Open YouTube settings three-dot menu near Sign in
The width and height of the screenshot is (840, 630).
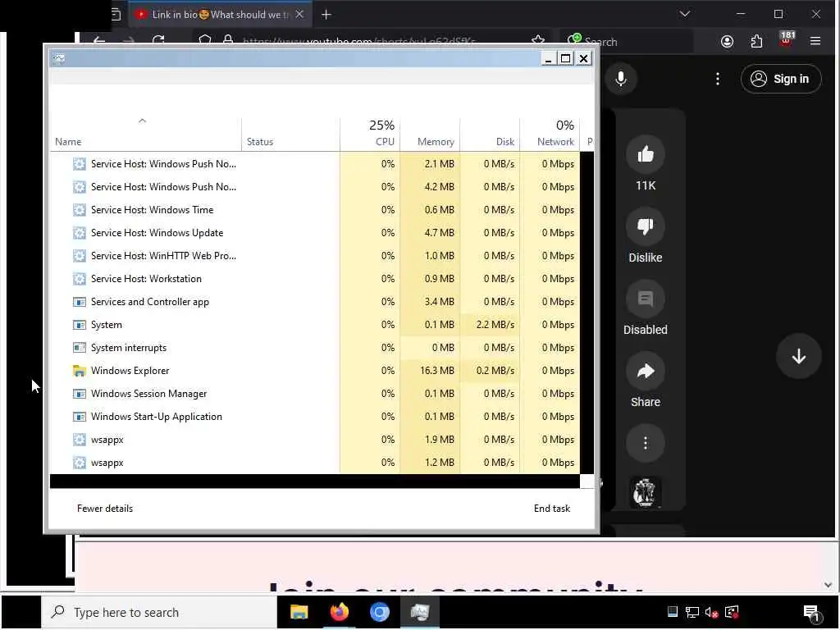point(717,79)
